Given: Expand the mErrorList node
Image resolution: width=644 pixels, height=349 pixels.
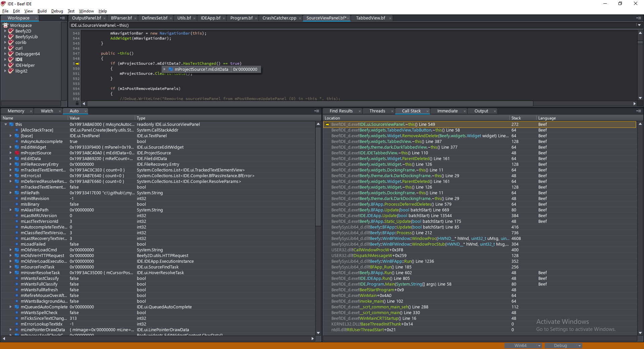Looking at the screenshot, I should pyautogui.click(x=10, y=176).
